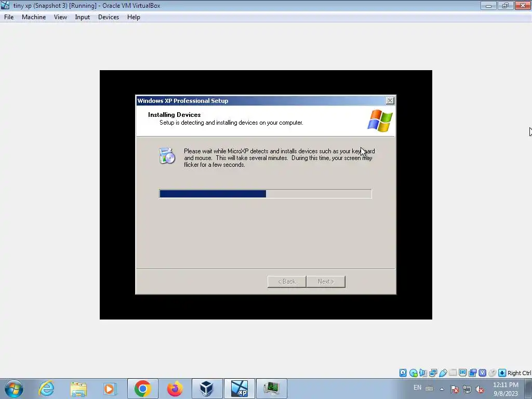Click the Windows XP flag logo

click(380, 121)
